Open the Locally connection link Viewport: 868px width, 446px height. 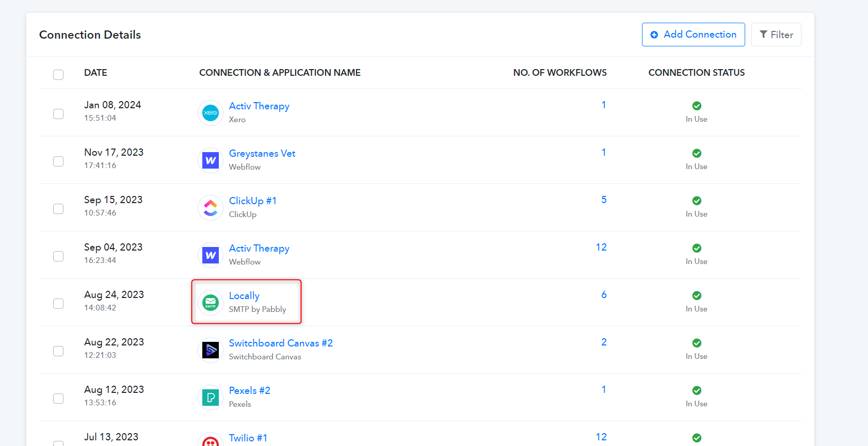tap(244, 295)
